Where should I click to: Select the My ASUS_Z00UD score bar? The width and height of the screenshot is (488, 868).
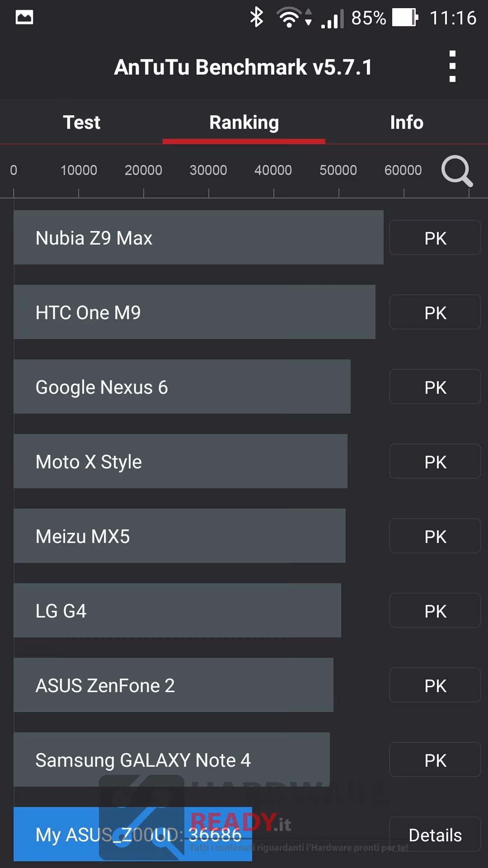[x=133, y=834]
